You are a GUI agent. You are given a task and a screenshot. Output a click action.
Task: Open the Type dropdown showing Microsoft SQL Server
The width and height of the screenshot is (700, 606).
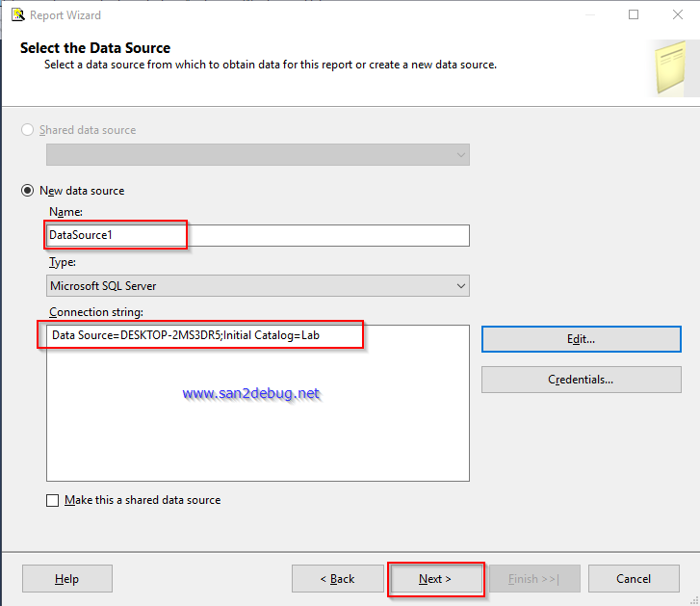pos(461,286)
